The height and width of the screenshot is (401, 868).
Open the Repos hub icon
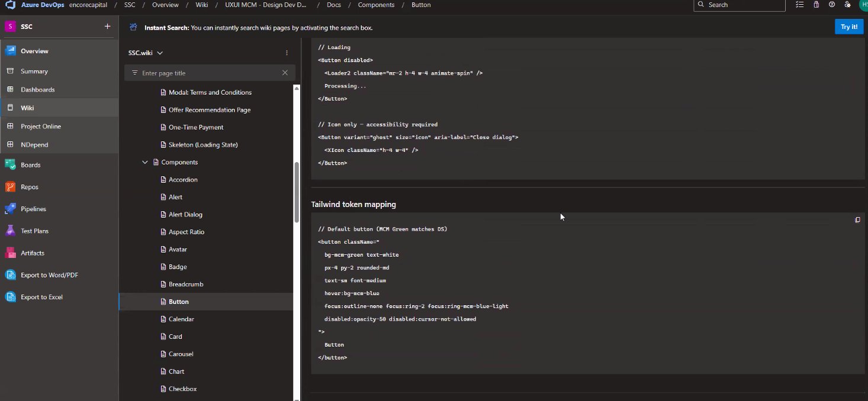coord(10,187)
